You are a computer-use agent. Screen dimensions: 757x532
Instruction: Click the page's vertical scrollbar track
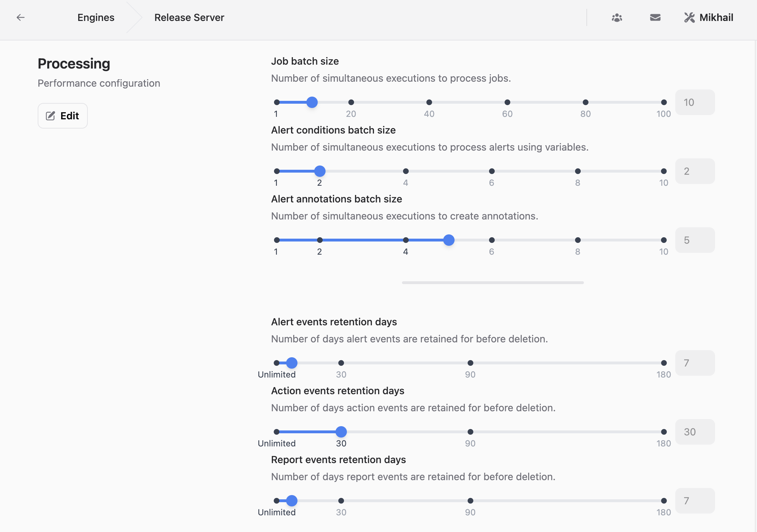coord(756,286)
